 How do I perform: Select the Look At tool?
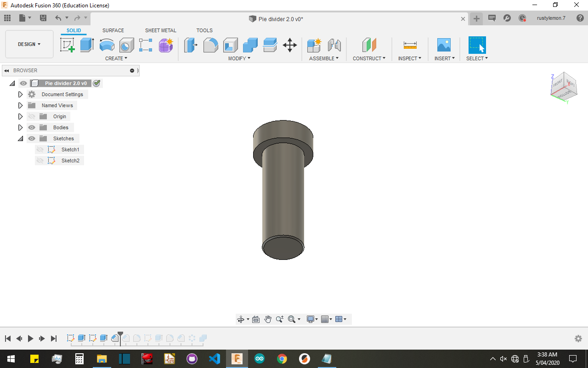pos(256,319)
